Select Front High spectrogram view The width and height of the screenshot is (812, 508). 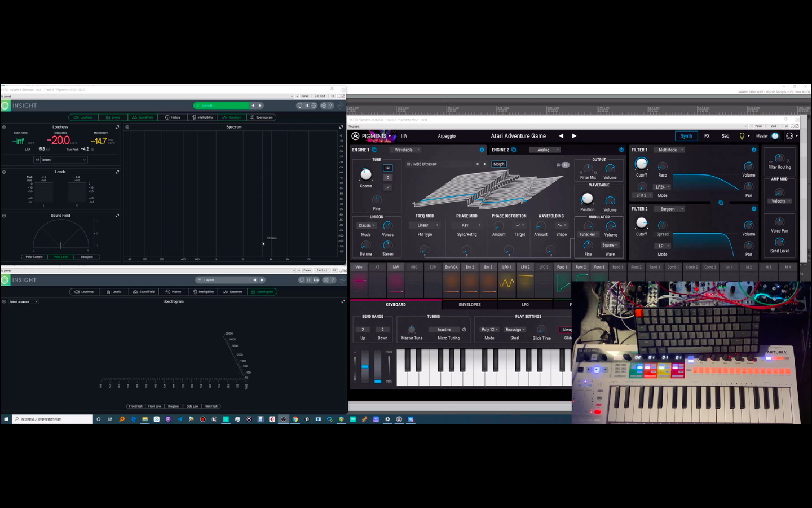coord(136,406)
